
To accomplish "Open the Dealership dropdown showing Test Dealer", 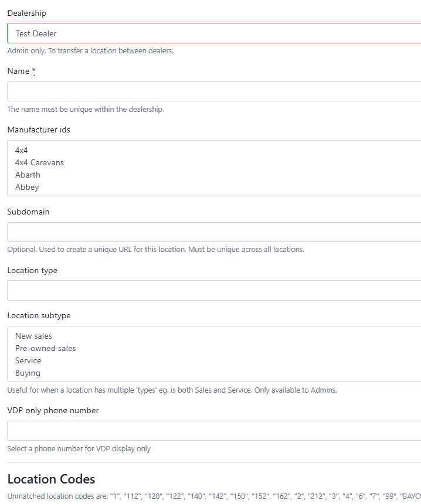I will (x=214, y=33).
